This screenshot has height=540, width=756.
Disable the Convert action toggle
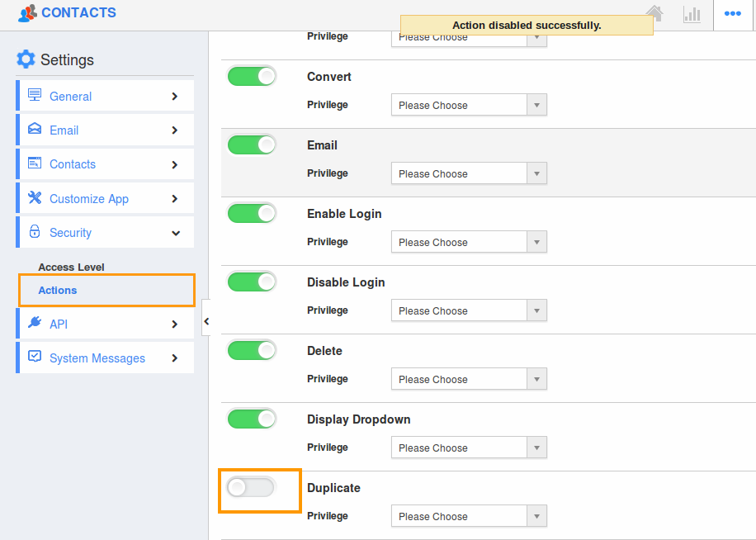coord(251,77)
